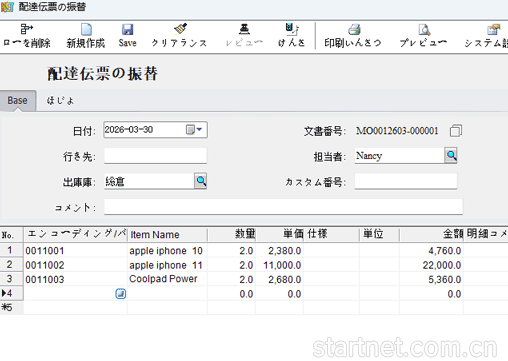Open the プレビュー preview icon
508x361 pixels.
(x=424, y=29)
